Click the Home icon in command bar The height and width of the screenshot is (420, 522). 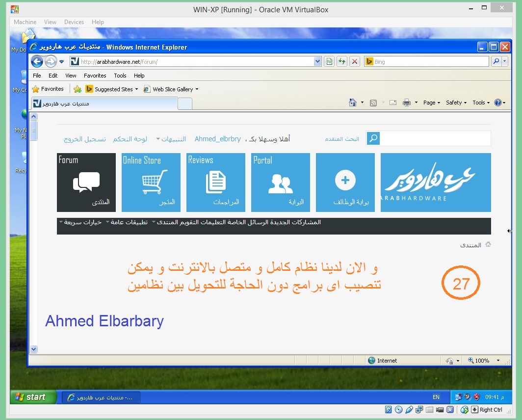point(352,103)
